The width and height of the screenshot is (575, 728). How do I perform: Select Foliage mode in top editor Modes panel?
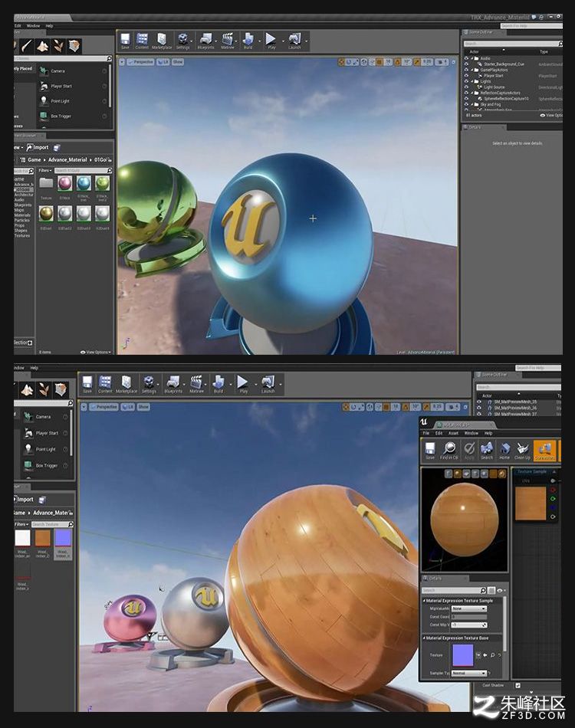coord(58,45)
